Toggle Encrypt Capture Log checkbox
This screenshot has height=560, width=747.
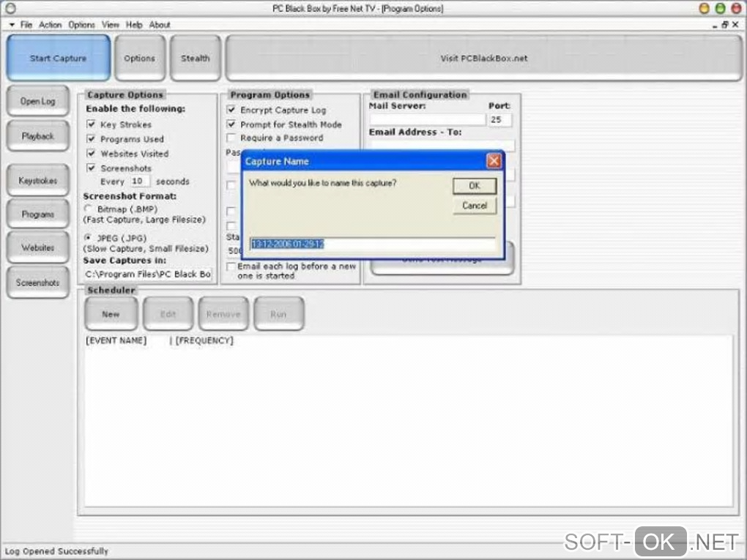[x=231, y=110]
